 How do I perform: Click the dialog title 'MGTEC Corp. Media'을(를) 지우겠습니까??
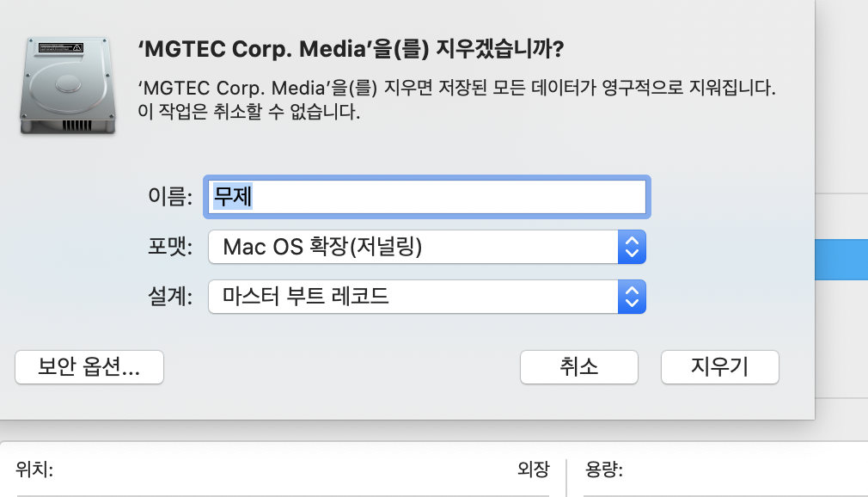click(351, 49)
